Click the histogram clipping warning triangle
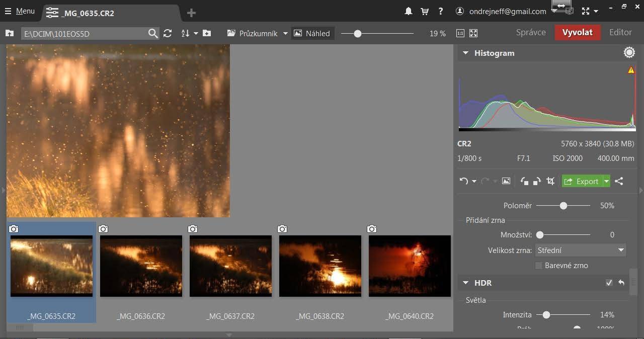 coord(631,70)
